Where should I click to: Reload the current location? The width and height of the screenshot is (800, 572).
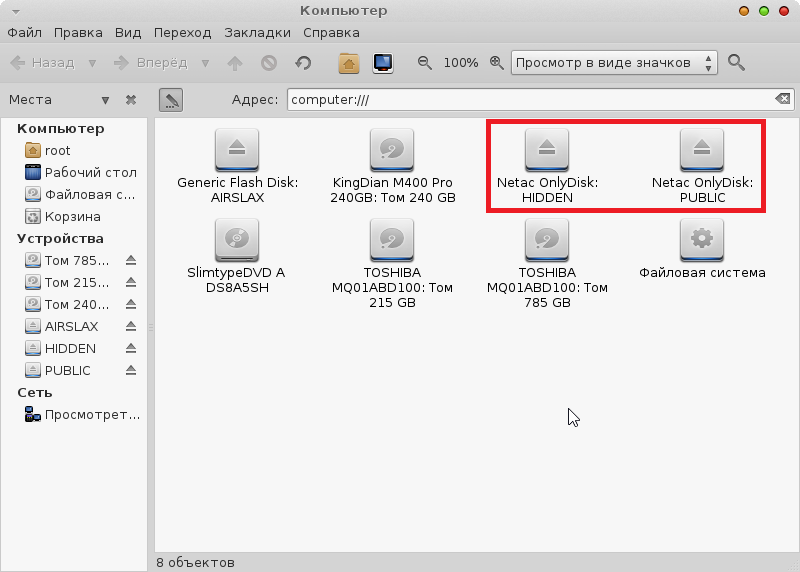coord(303,63)
